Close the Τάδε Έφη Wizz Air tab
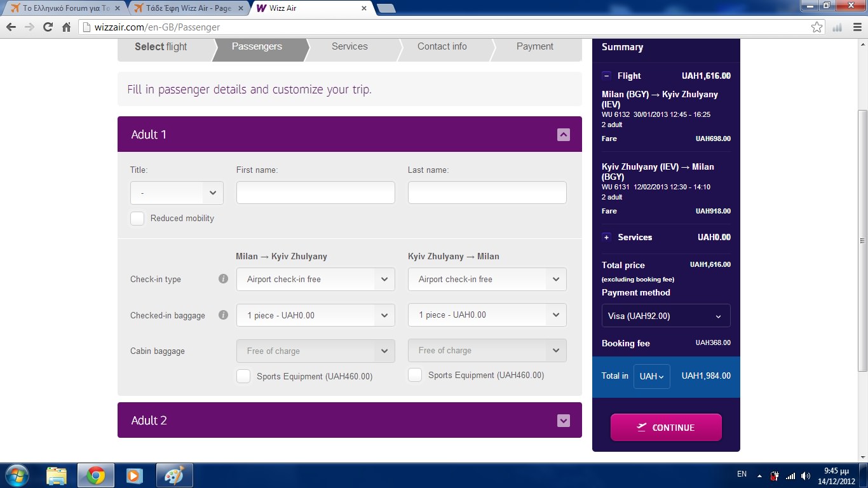Viewport: 868px width, 488px height. pyautogui.click(x=240, y=9)
